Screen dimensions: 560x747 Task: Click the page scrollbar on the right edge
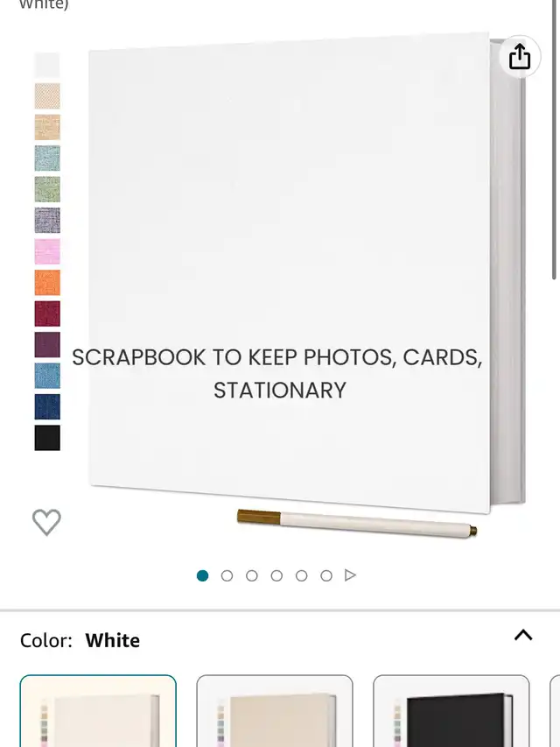pos(554,139)
